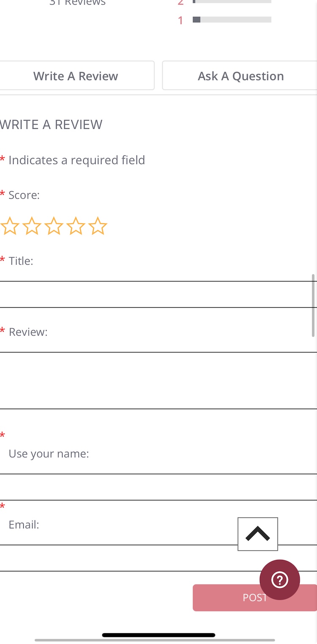Filter reviews by the 1-star bar
This screenshot has height=644, width=317.
coord(232,19)
